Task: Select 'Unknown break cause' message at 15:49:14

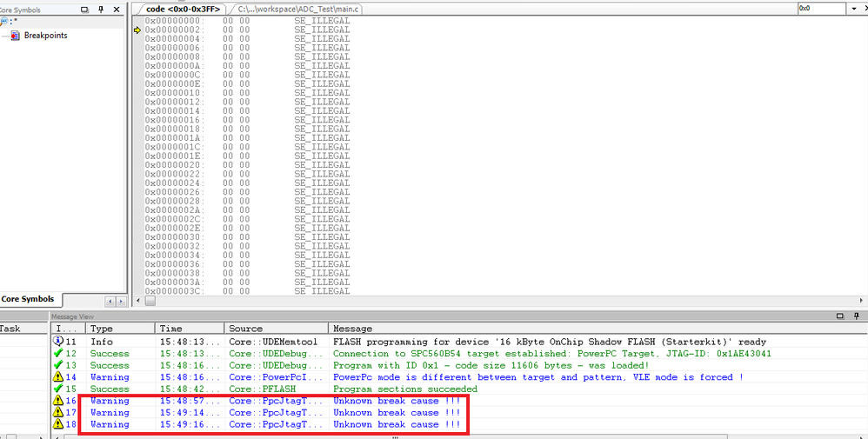Action: (x=397, y=412)
